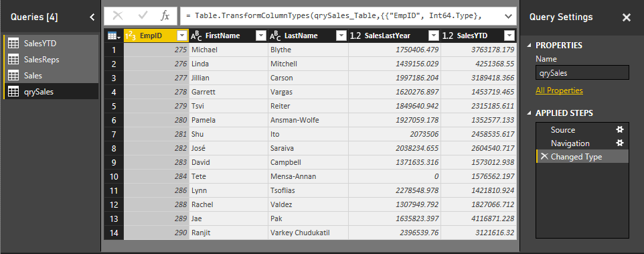The height and width of the screenshot is (254, 644).
Task: Click the SalesLastYear cell 2073506
Action: pyautogui.click(x=395, y=135)
